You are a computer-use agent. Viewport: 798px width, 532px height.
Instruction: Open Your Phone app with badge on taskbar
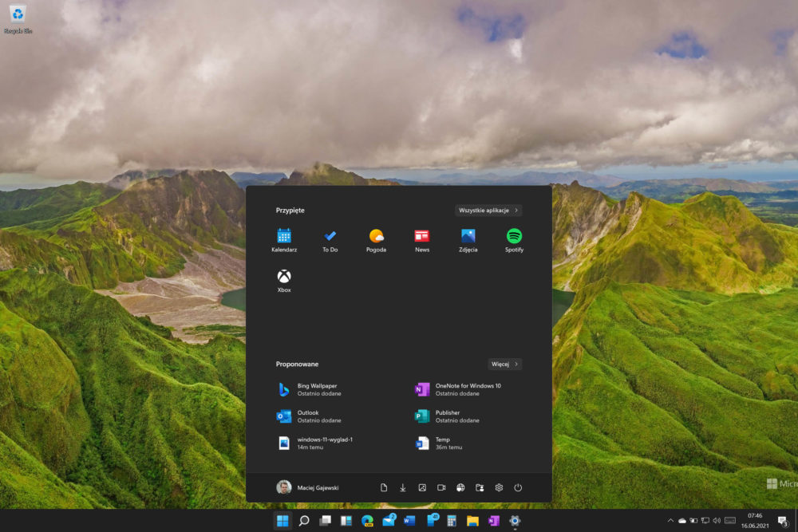click(x=433, y=520)
